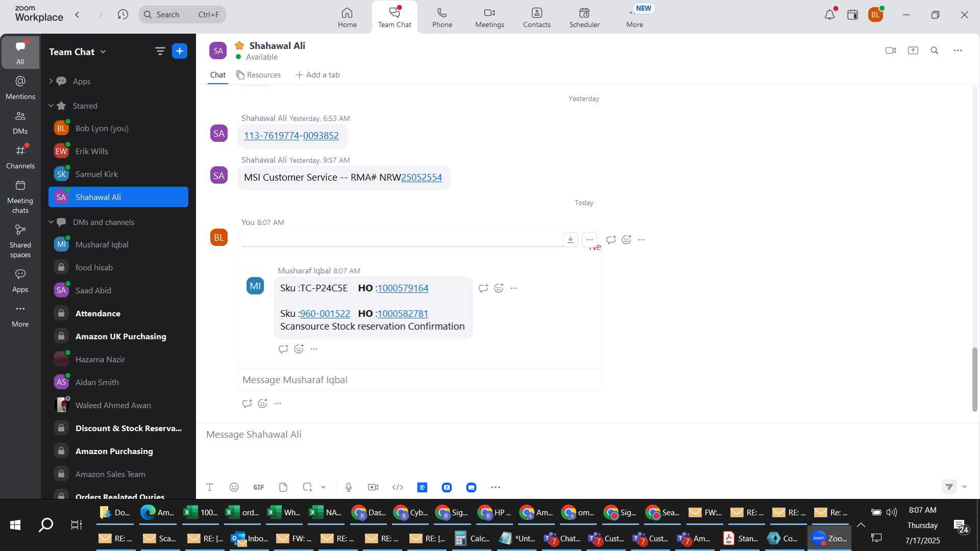Open the Meetings tab

click(489, 17)
